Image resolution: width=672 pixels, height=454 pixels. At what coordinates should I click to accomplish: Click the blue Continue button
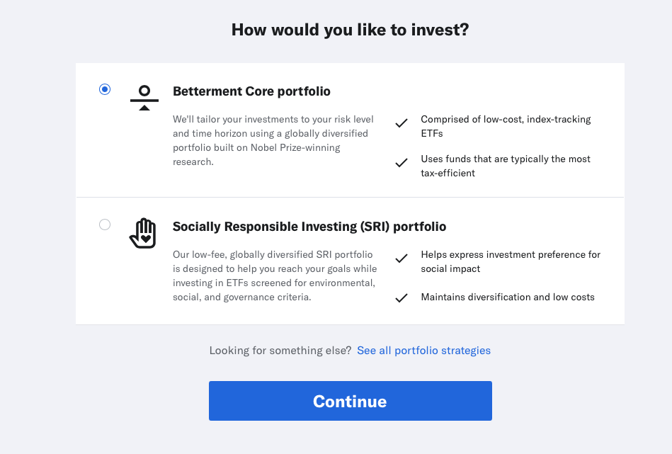point(350,401)
